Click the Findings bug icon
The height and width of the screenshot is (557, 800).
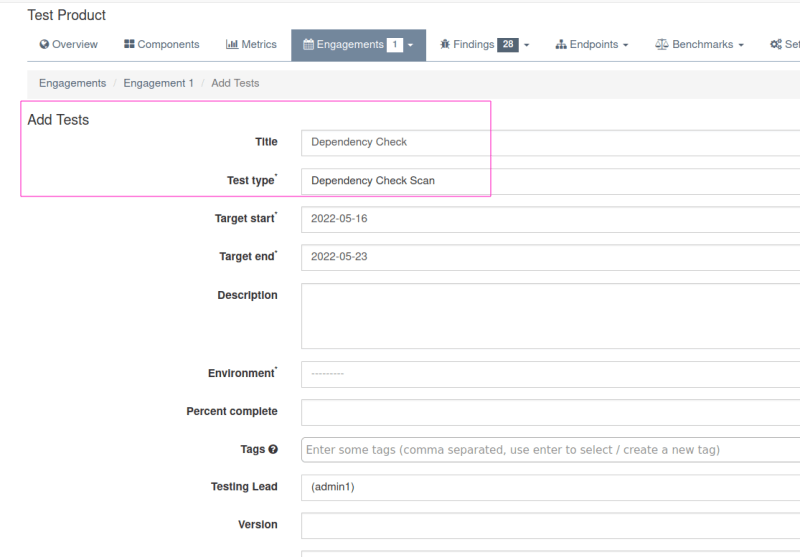click(445, 44)
